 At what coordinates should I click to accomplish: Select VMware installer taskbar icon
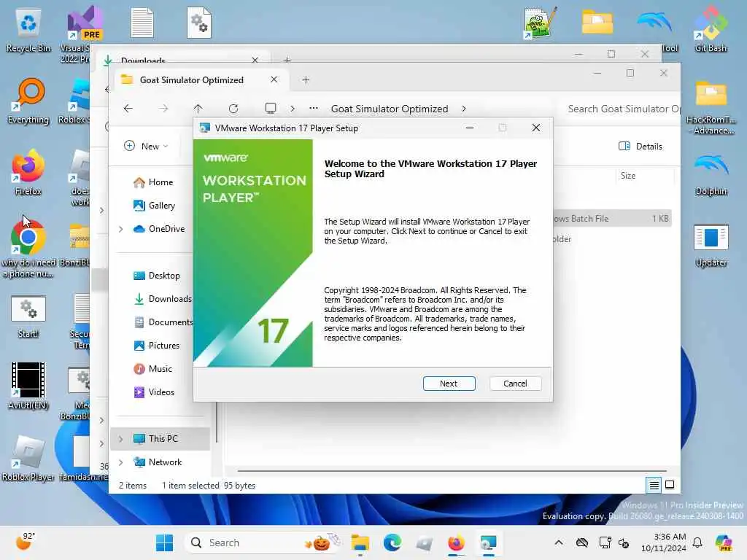pos(488,542)
